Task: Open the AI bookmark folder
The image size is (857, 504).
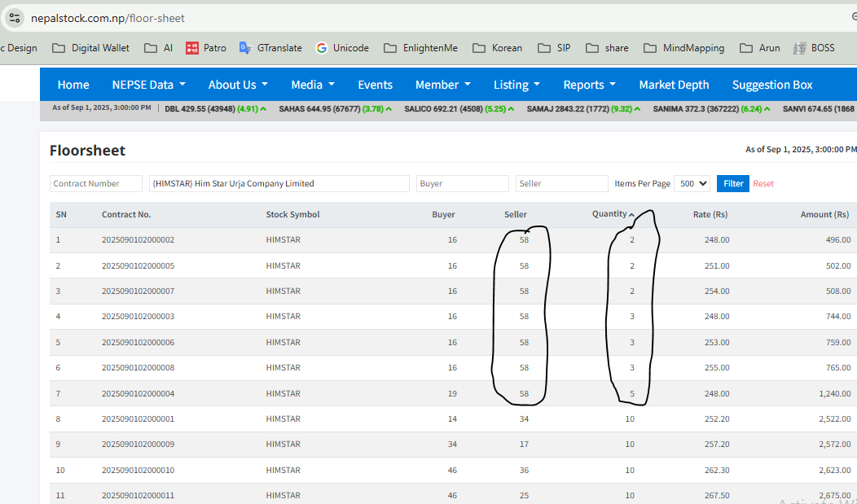Action: (159, 48)
